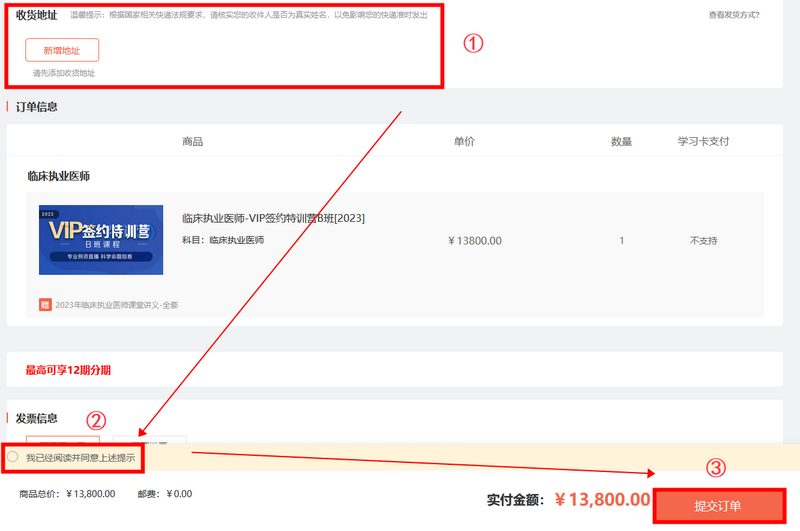Click the 实付金额 ¥13,800.00 total
The height and width of the screenshot is (531, 800).
568,499
